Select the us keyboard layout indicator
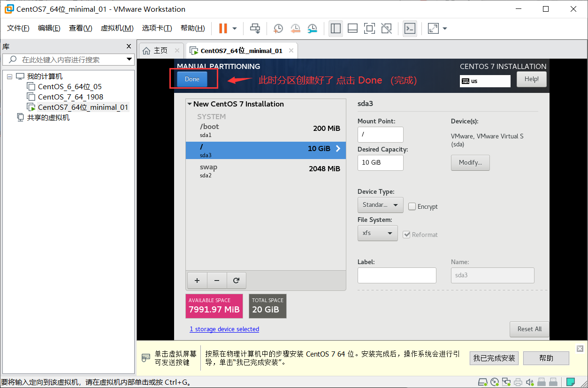Image resolution: width=588 pixels, height=388 pixels. pos(485,81)
